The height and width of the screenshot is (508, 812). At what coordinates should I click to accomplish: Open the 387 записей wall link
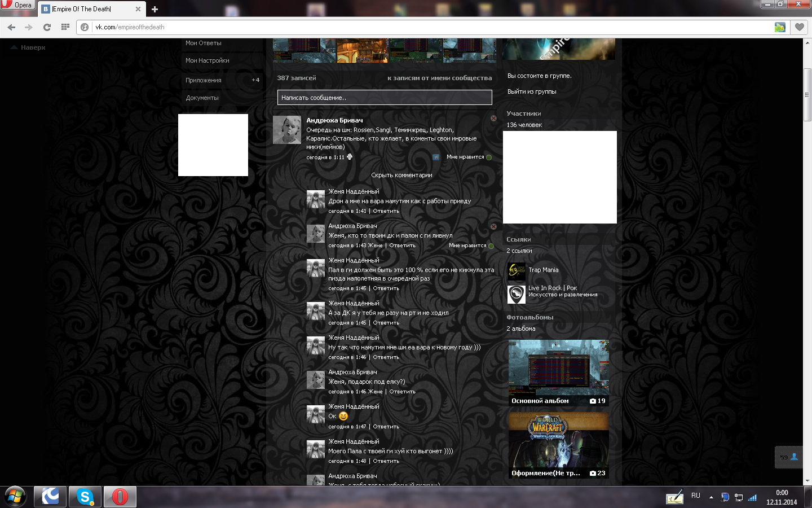tap(297, 78)
